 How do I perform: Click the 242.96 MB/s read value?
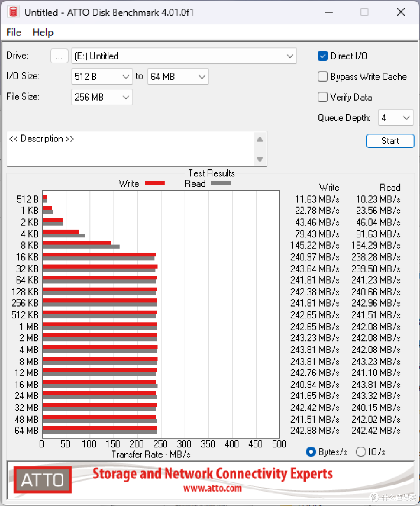(x=376, y=303)
